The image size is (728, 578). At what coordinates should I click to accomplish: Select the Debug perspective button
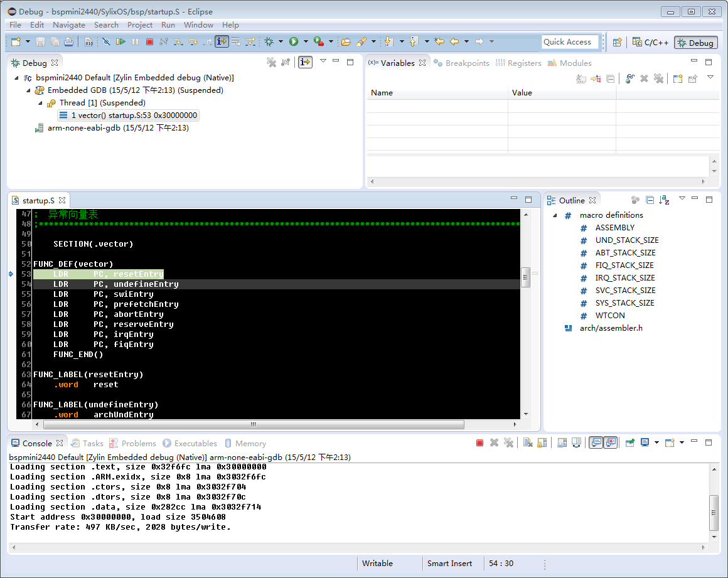695,42
